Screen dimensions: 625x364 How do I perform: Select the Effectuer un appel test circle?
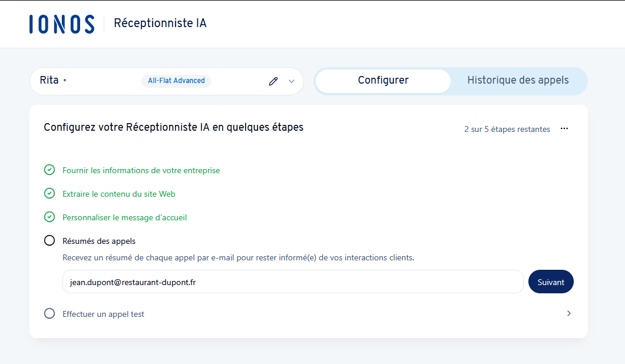[49, 314]
